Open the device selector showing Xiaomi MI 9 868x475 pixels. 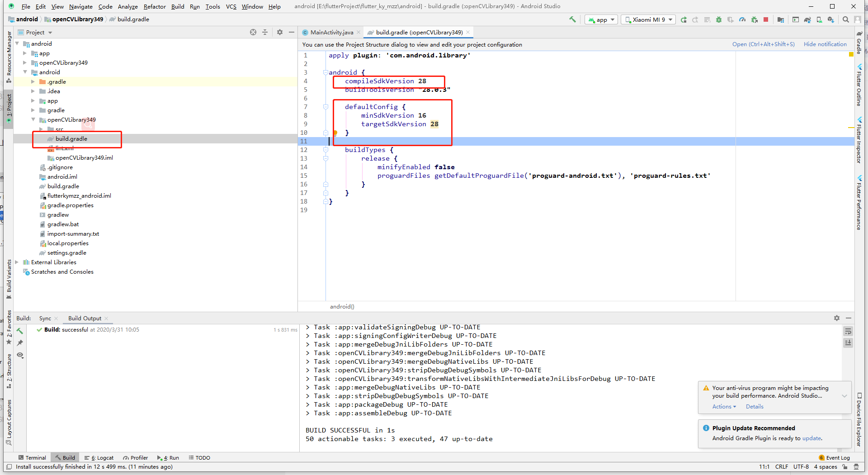[648, 19]
